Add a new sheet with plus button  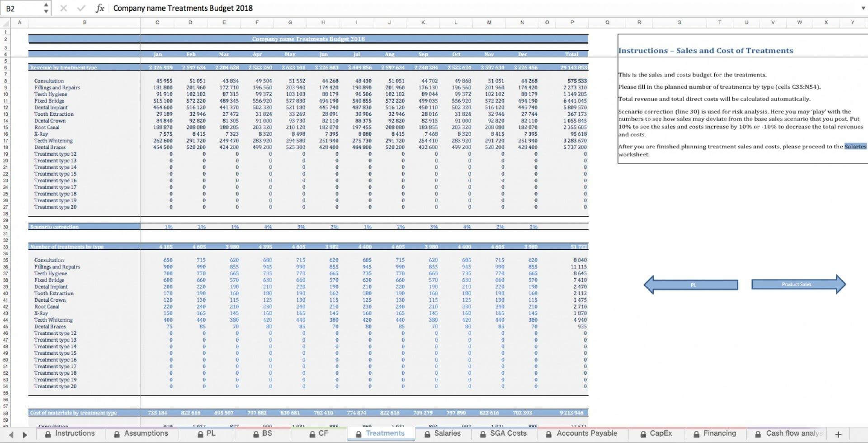[838, 434]
